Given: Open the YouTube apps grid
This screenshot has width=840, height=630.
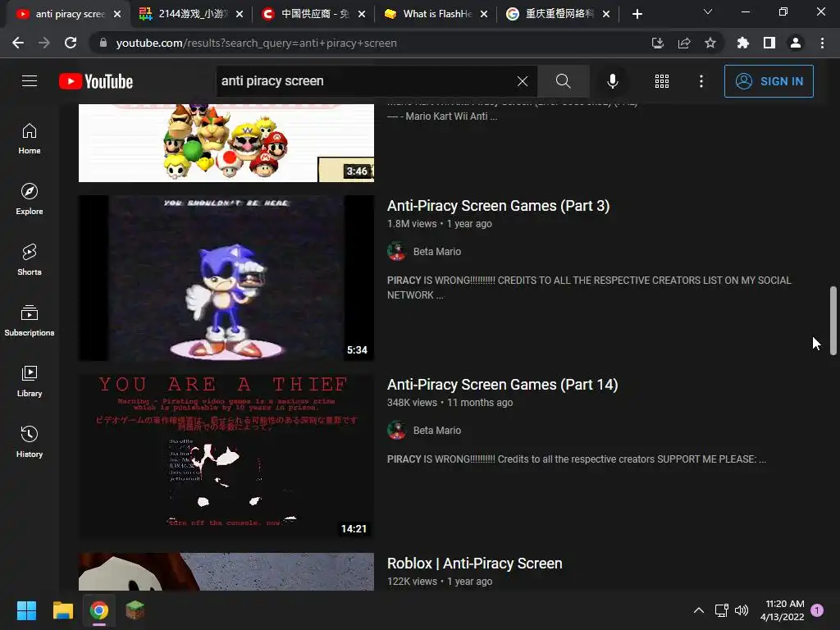Looking at the screenshot, I should pos(662,81).
